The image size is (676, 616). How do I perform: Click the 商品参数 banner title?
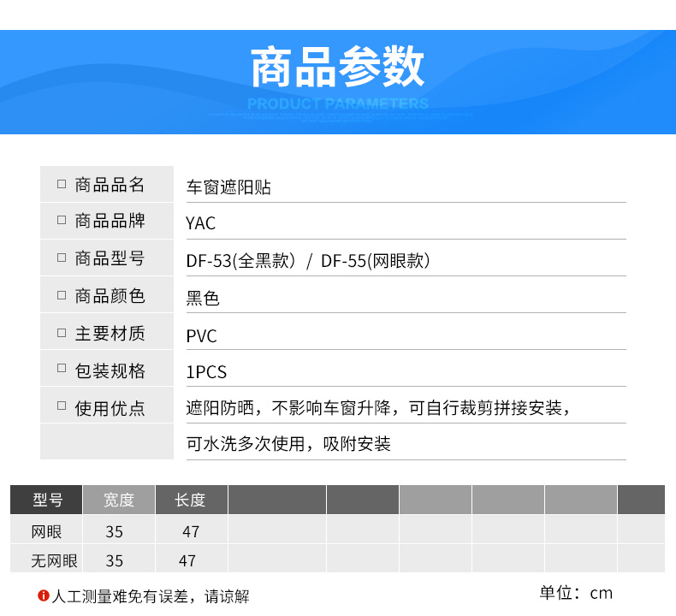(337, 68)
